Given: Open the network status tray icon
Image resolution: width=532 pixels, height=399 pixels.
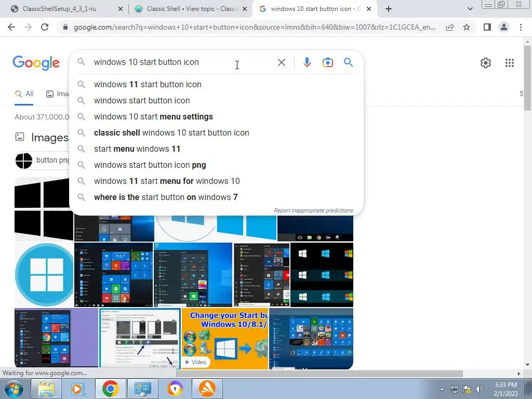Looking at the screenshot, I should pos(454,389).
